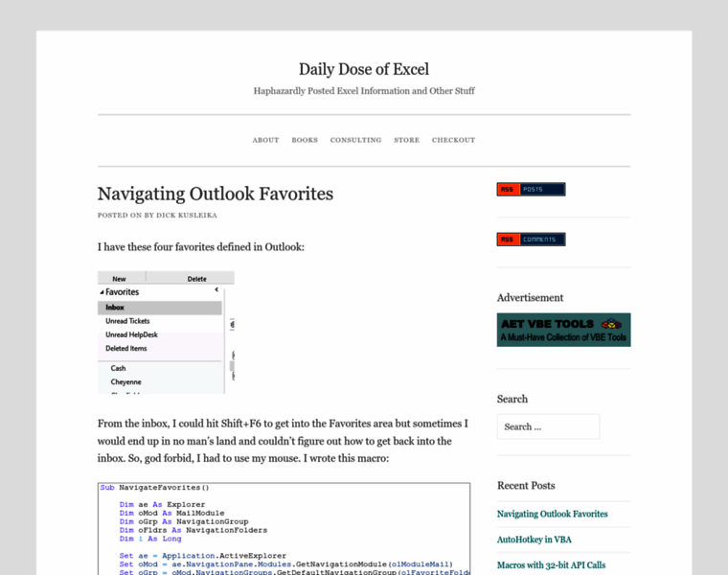The image size is (728, 575).
Task: Focus the sidebar Search field
Action: click(548, 426)
